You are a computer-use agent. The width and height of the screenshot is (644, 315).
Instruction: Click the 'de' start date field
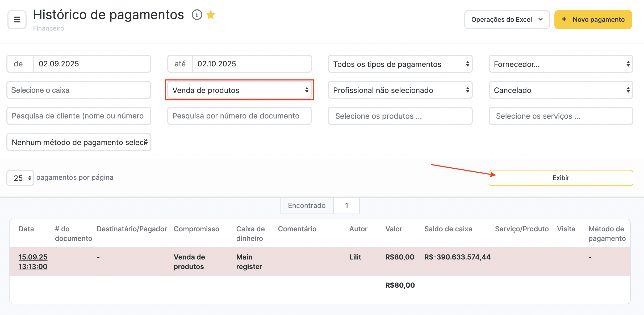[x=92, y=64]
